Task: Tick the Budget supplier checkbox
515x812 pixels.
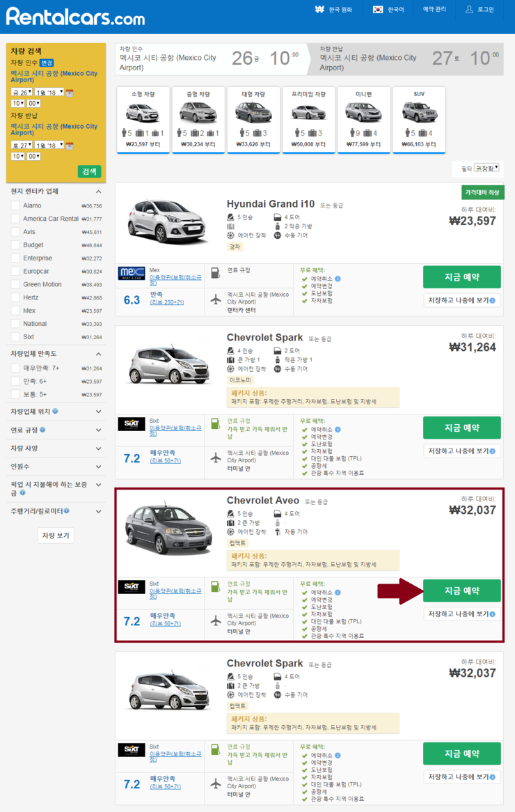Action: coord(15,245)
